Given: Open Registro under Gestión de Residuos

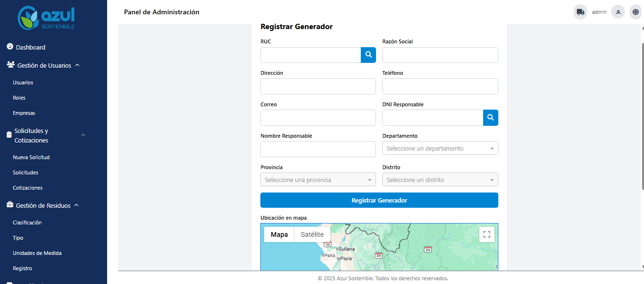Looking at the screenshot, I should click(22, 268).
